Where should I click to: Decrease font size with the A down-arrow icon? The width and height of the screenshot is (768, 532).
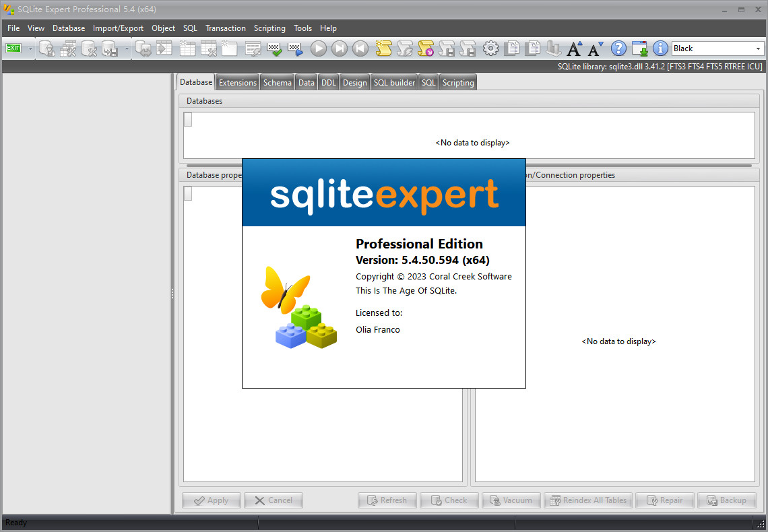[596, 48]
